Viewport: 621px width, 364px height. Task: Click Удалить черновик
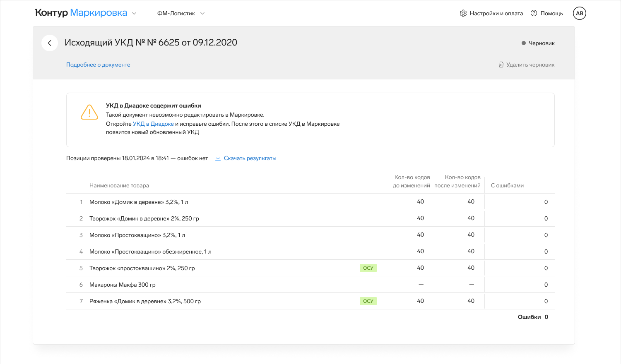(526, 65)
